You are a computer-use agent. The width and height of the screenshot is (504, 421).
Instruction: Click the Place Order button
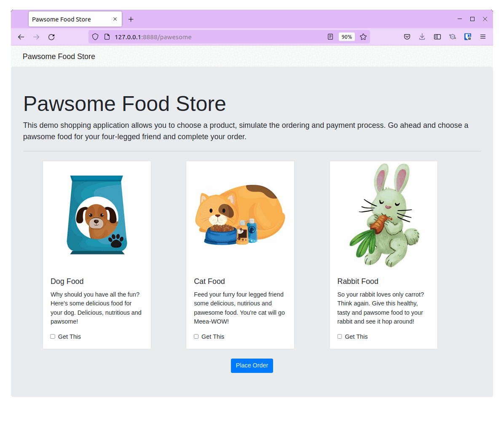[252, 365]
